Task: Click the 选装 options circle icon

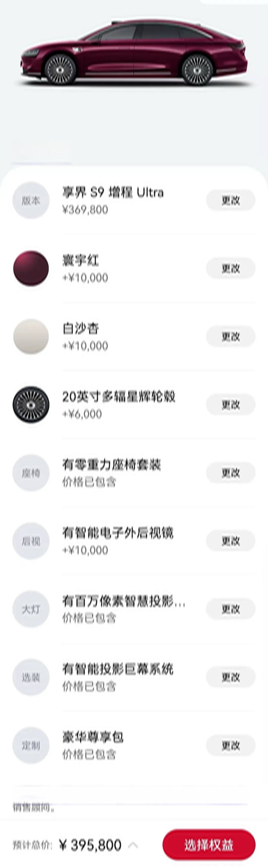Action: click(31, 677)
